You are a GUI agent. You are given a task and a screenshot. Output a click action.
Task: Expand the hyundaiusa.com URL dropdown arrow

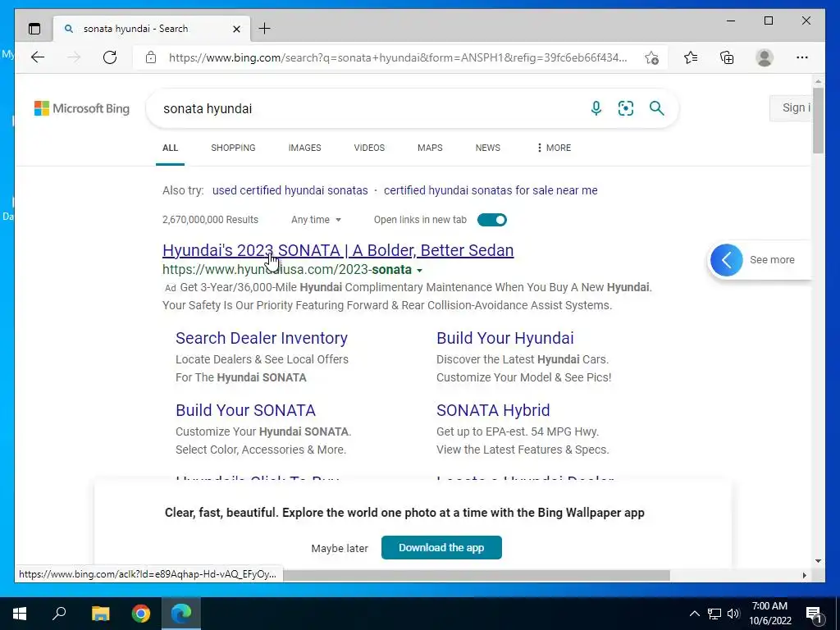click(x=419, y=270)
